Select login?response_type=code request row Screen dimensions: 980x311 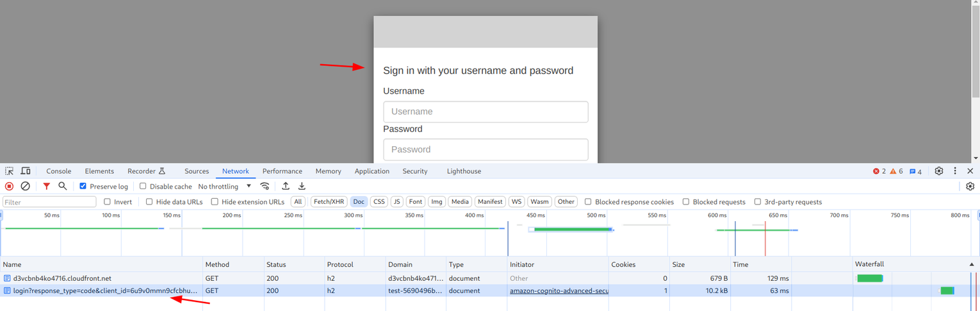(490, 290)
